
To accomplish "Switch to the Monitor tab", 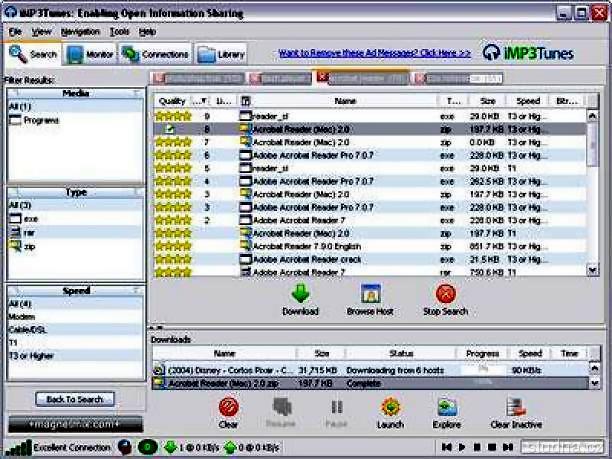I will pos(91,54).
